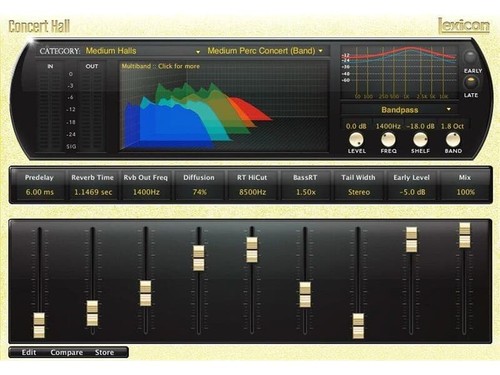Click the Compare button

(67, 352)
